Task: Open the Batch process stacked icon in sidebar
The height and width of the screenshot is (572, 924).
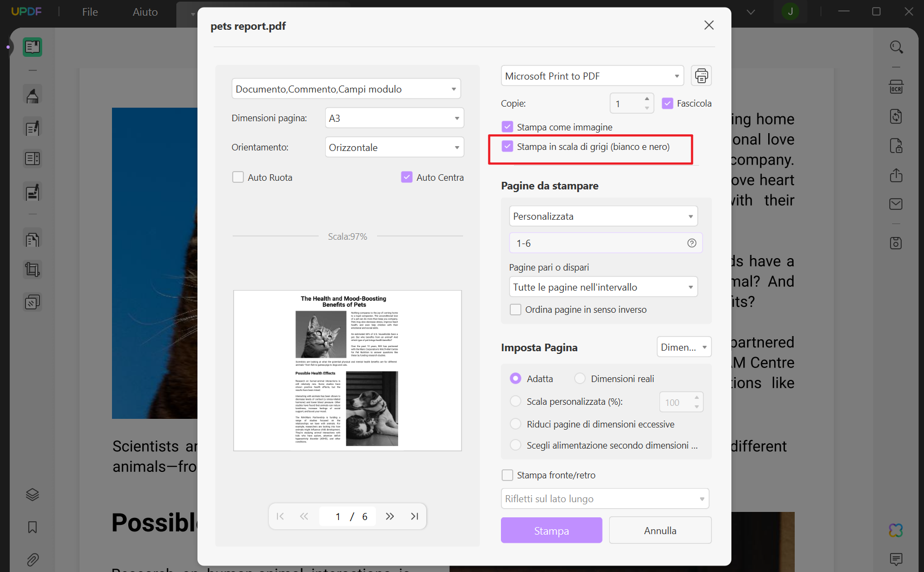Action: [x=32, y=302]
